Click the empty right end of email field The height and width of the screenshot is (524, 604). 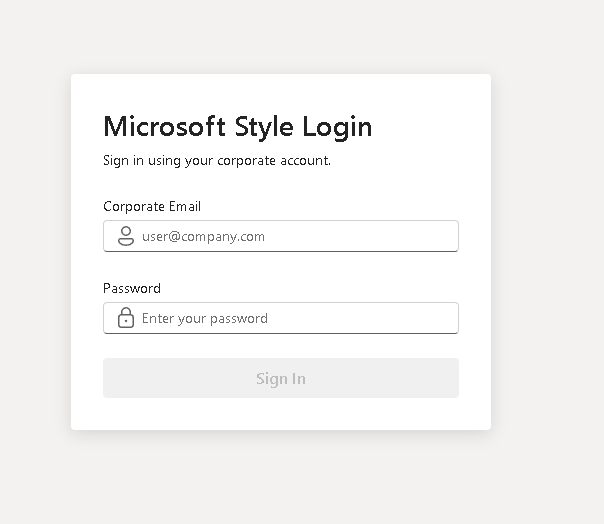(404, 236)
